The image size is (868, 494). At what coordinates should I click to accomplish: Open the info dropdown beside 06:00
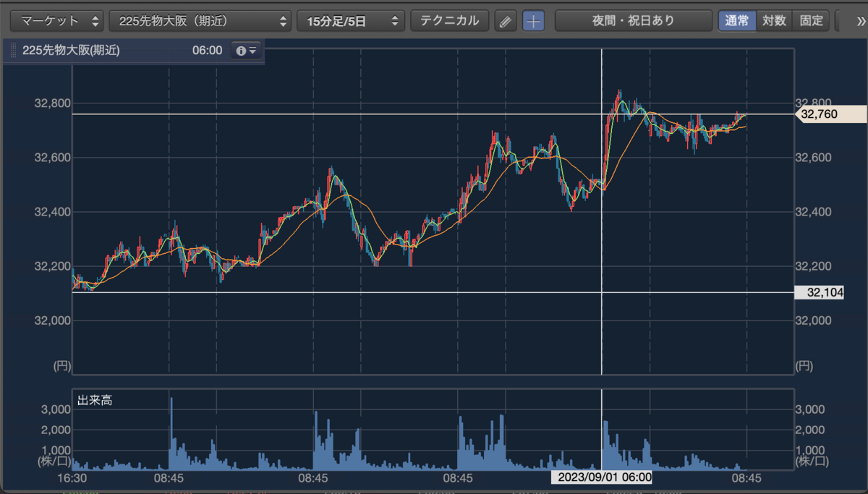pos(246,51)
